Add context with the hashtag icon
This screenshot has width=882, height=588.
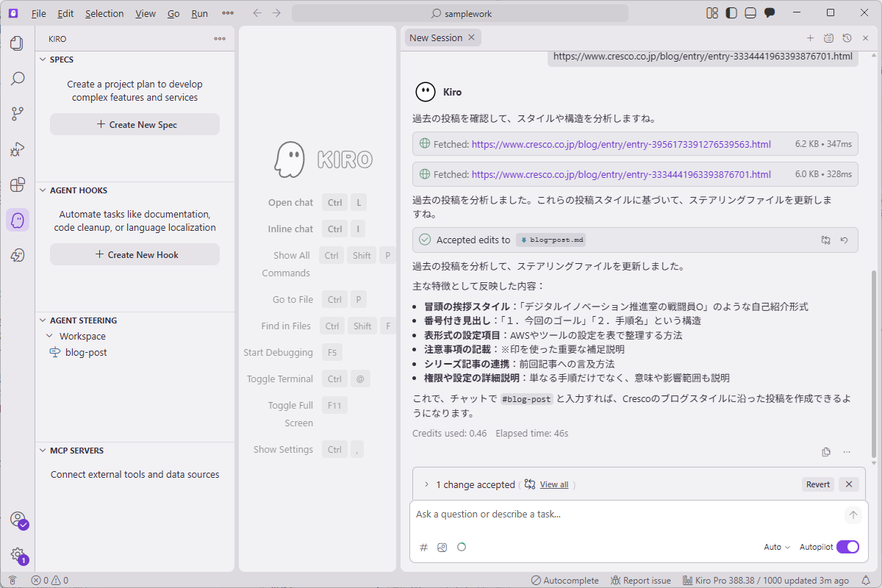[423, 547]
